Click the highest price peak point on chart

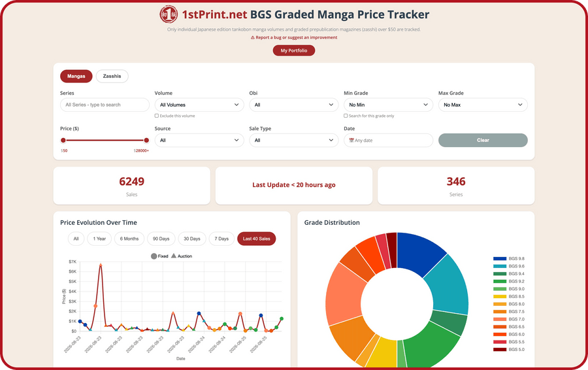pos(101,265)
